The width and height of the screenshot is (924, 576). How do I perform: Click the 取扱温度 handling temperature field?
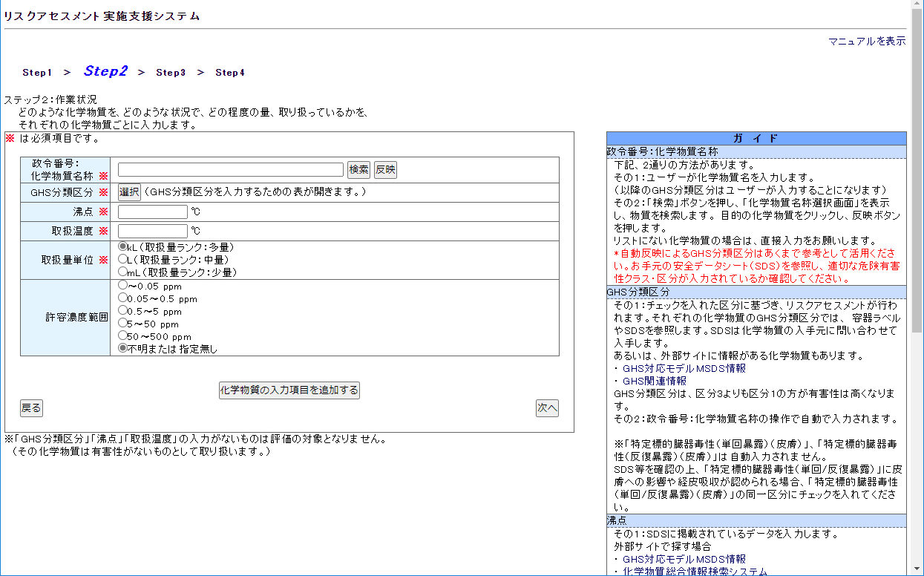(152, 231)
